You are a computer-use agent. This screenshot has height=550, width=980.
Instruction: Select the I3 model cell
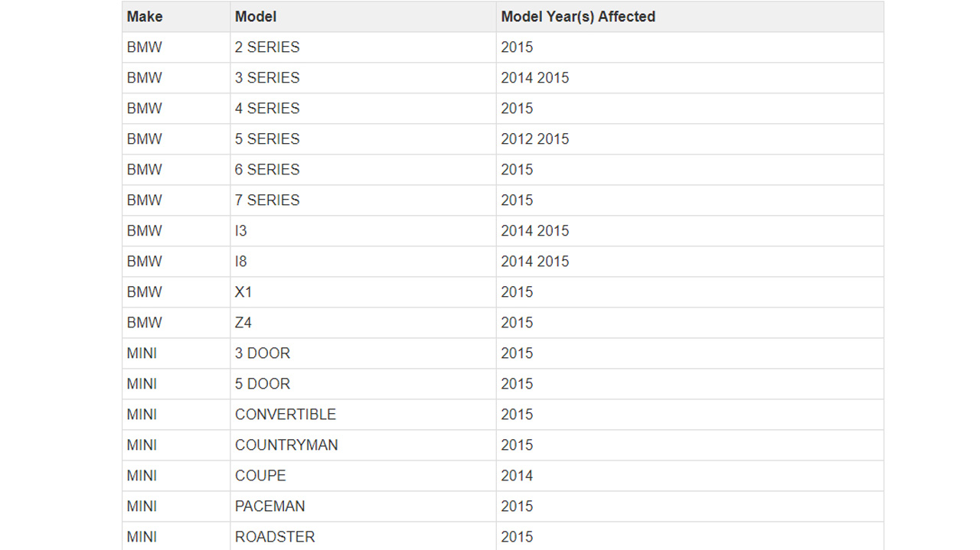(241, 231)
